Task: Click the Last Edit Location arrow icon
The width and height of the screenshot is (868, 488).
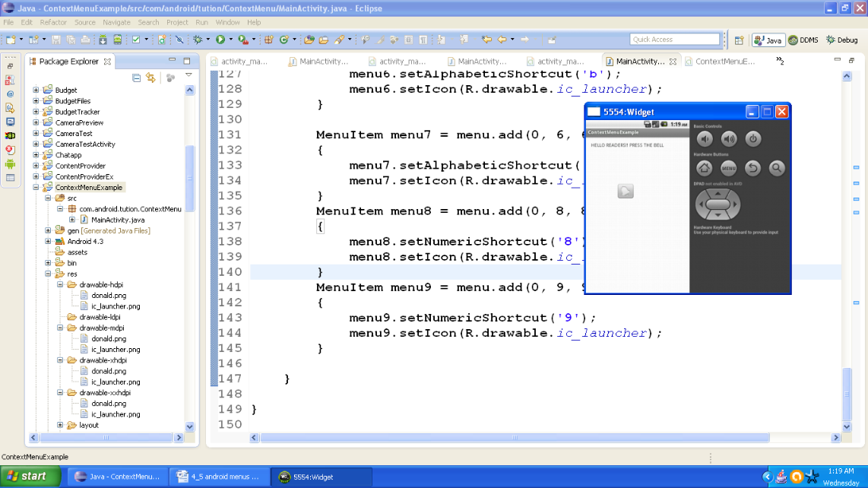Action: [x=486, y=40]
